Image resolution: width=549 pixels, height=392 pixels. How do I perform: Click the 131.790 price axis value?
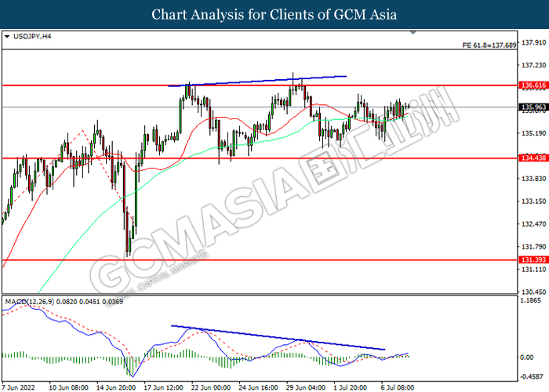coord(533,247)
